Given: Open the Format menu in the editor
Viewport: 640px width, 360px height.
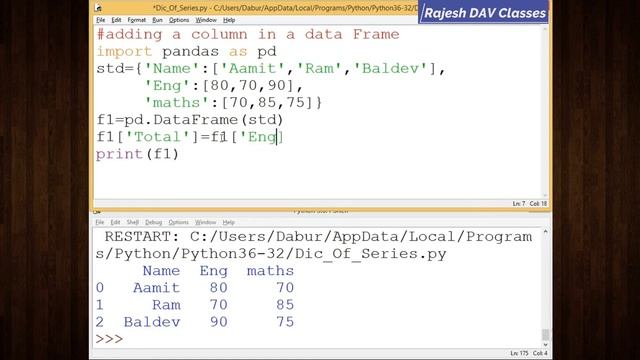Looking at the screenshot, I should (x=136, y=20).
